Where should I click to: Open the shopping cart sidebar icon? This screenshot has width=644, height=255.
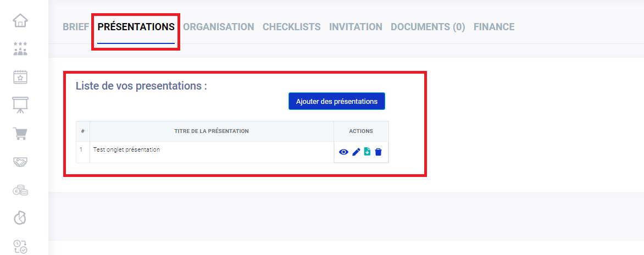click(x=20, y=134)
